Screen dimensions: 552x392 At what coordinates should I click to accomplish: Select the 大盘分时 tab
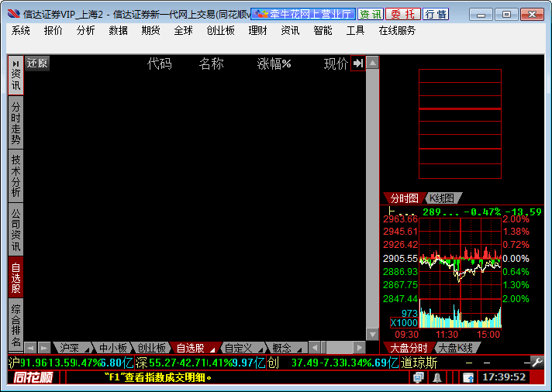pos(409,348)
